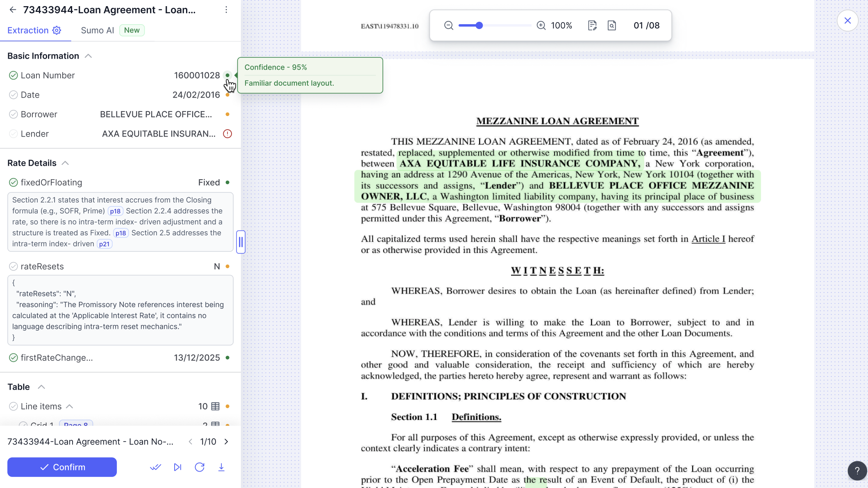The image size is (868, 488).
Task: Open the document search icon in toolbar
Action: pyautogui.click(x=611, y=25)
